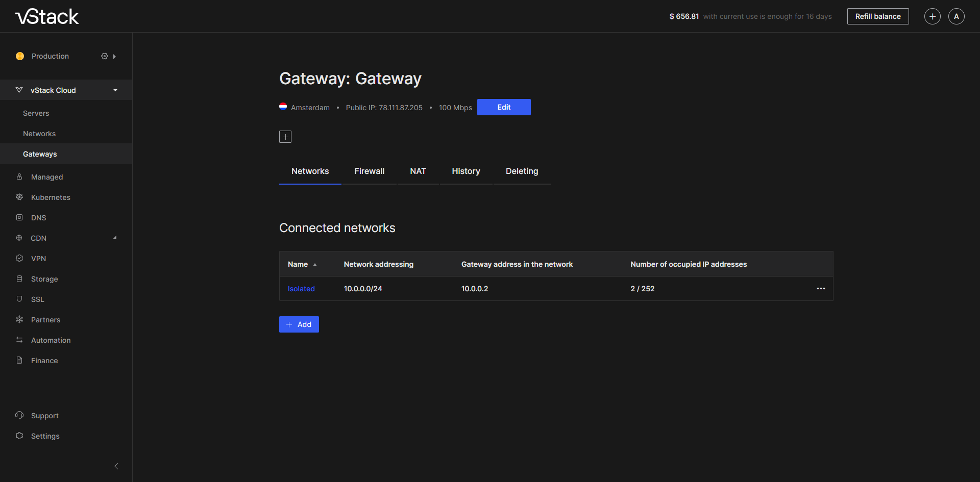
Task: Open the three-dot menu for Isolated network
Action: coord(821,289)
